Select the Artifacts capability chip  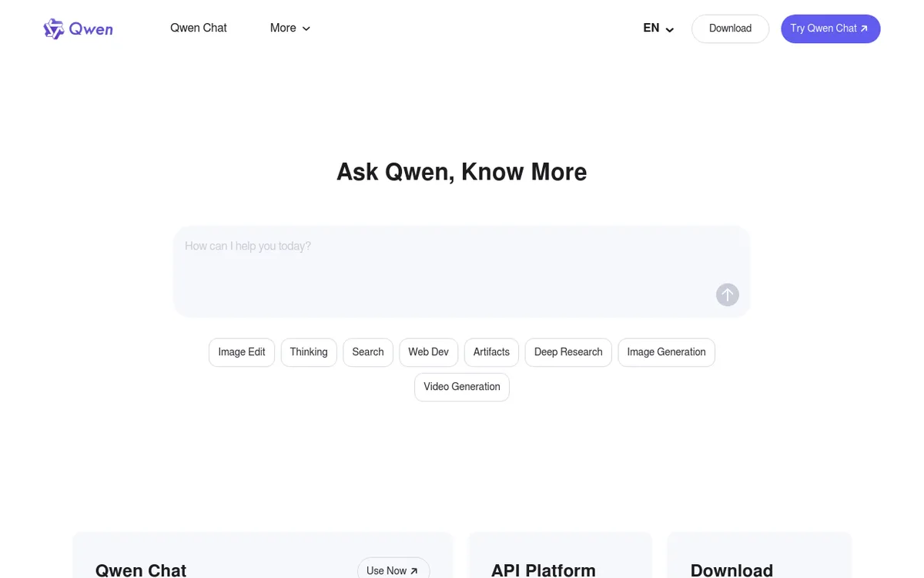pos(491,352)
